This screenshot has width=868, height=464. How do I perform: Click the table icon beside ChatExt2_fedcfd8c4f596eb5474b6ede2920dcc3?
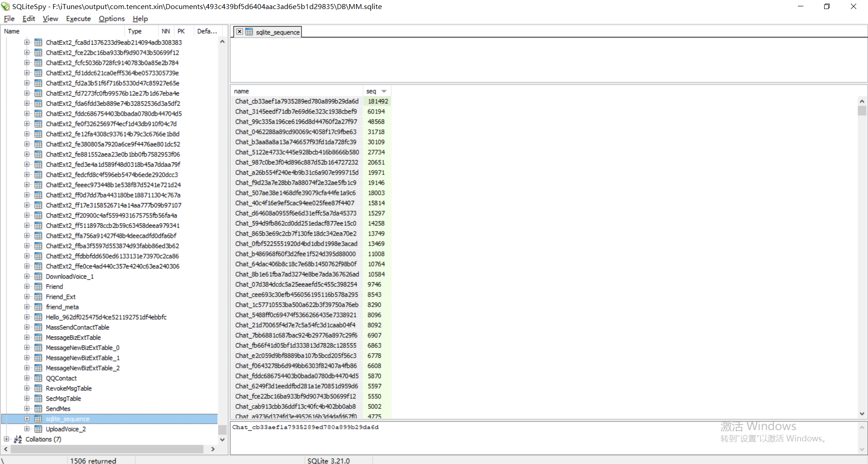(x=38, y=175)
